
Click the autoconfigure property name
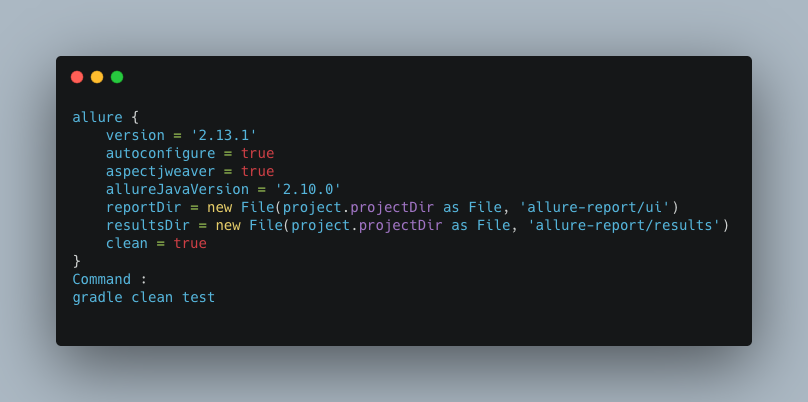160,154
